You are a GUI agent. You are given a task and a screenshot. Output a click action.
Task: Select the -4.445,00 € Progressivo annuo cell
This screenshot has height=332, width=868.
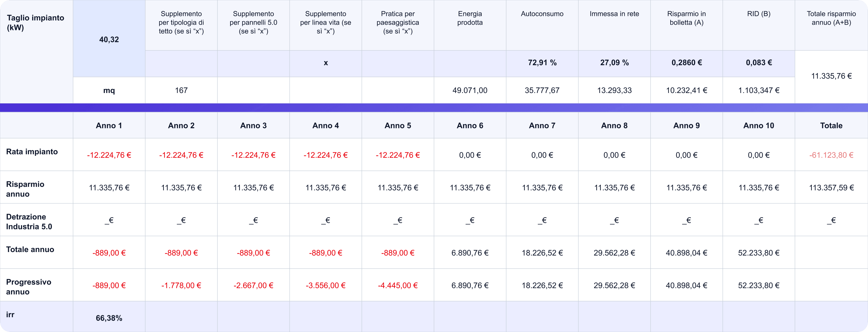397,285
